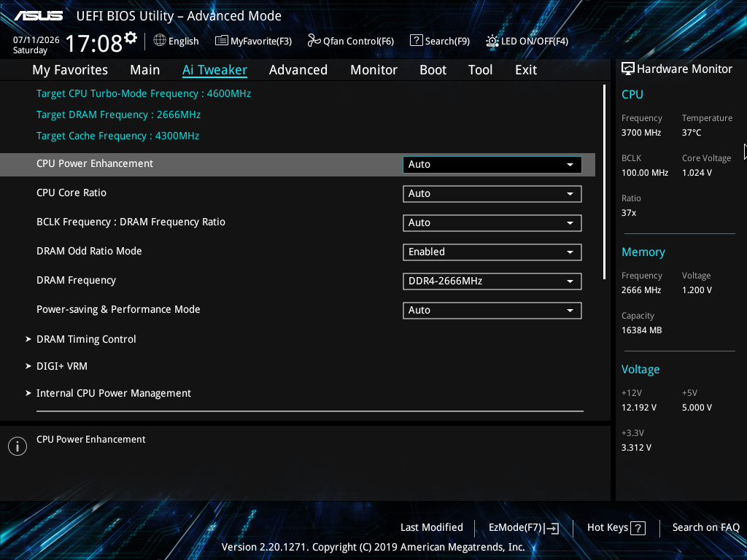This screenshot has height=560, width=747.
Task: Click the 37°C temperature value
Action: [692, 133]
